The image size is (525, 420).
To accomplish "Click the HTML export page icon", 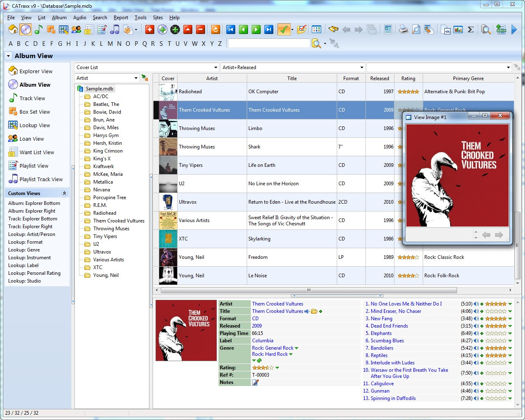I will [446, 29].
